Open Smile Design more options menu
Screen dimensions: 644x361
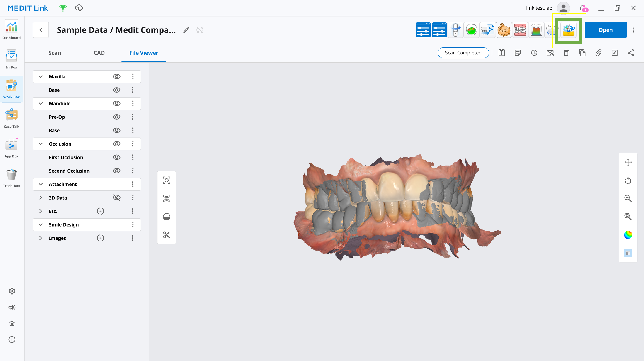click(x=133, y=225)
